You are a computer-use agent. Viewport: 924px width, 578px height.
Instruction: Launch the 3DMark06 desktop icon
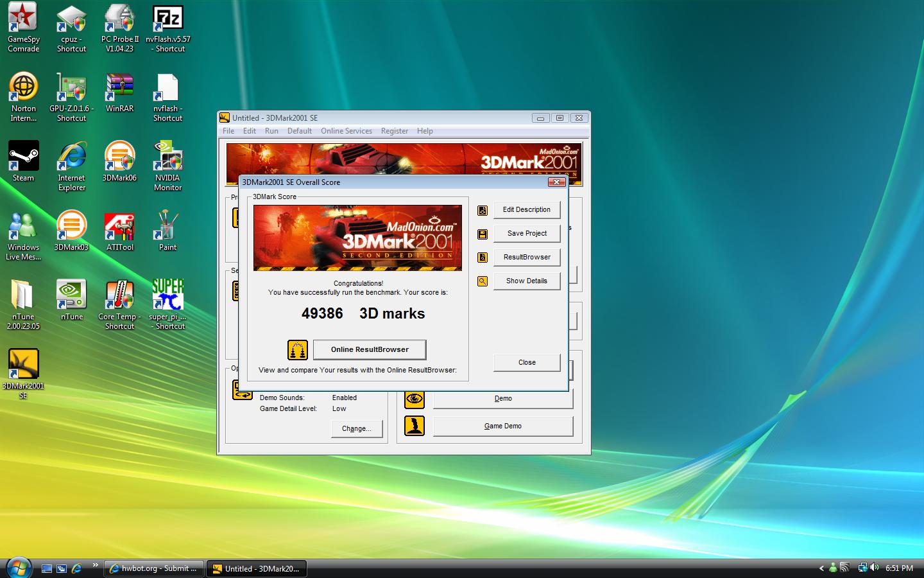coord(119,161)
